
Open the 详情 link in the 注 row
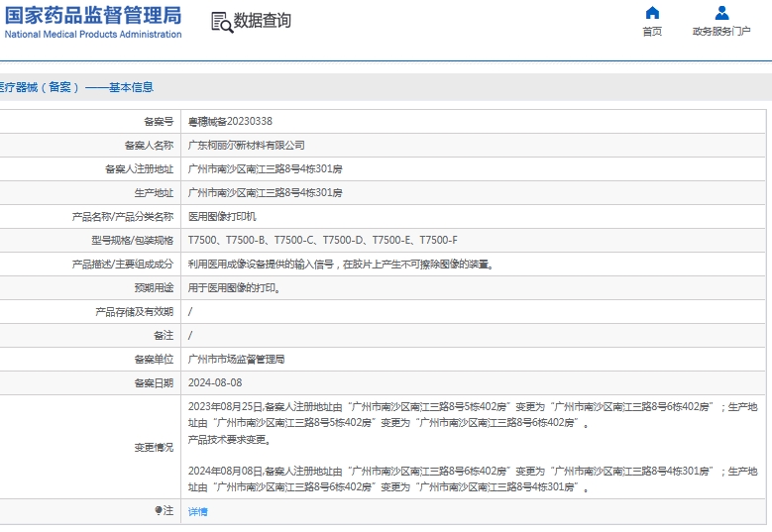coord(197,512)
